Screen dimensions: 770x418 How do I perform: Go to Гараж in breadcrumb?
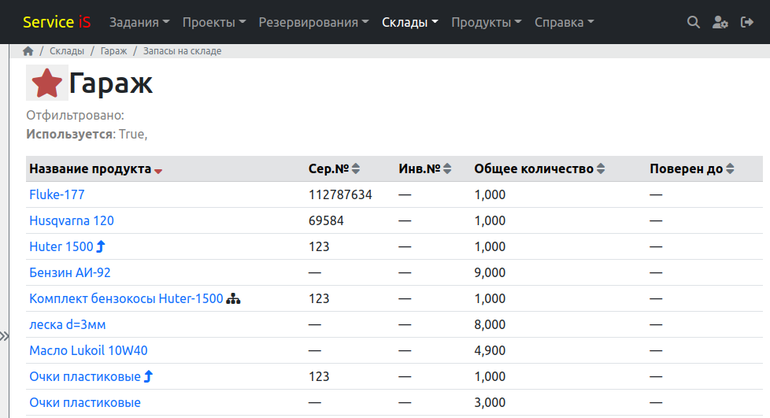(x=113, y=51)
